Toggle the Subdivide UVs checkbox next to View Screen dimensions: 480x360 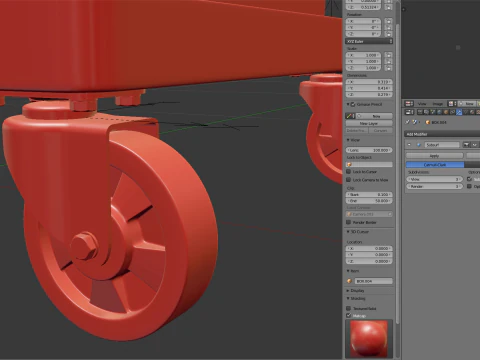(x=469, y=179)
